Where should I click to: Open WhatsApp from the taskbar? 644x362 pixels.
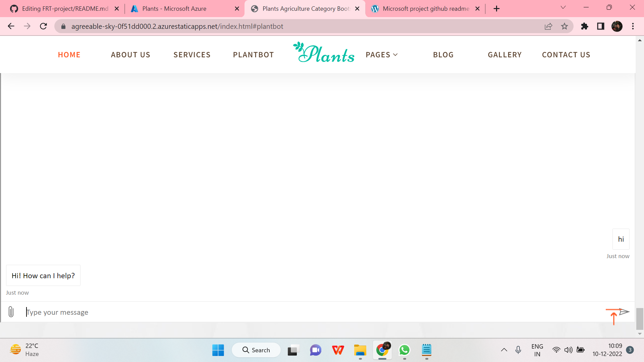coord(405,350)
